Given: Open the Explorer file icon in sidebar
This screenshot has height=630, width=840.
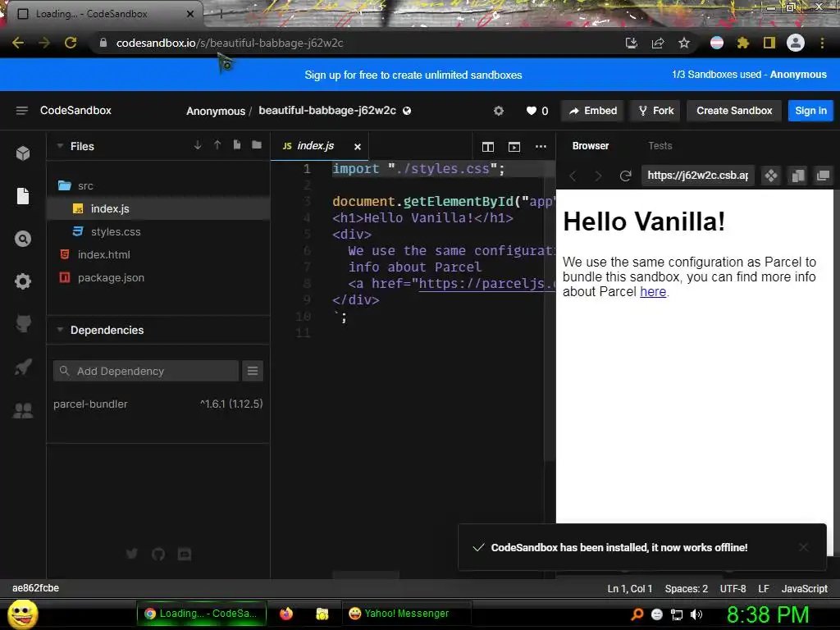Looking at the screenshot, I should pyautogui.click(x=23, y=196).
